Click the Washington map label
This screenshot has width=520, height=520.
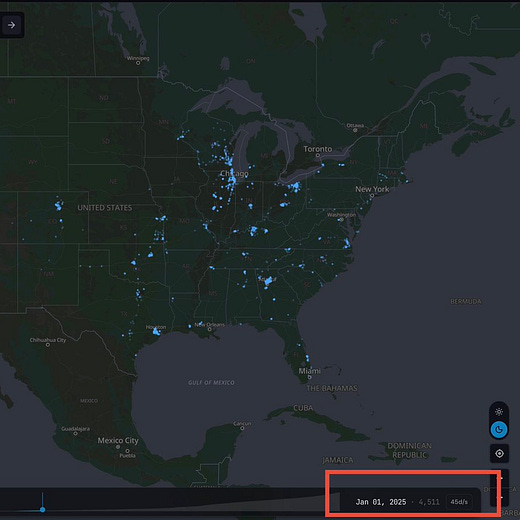click(x=341, y=215)
